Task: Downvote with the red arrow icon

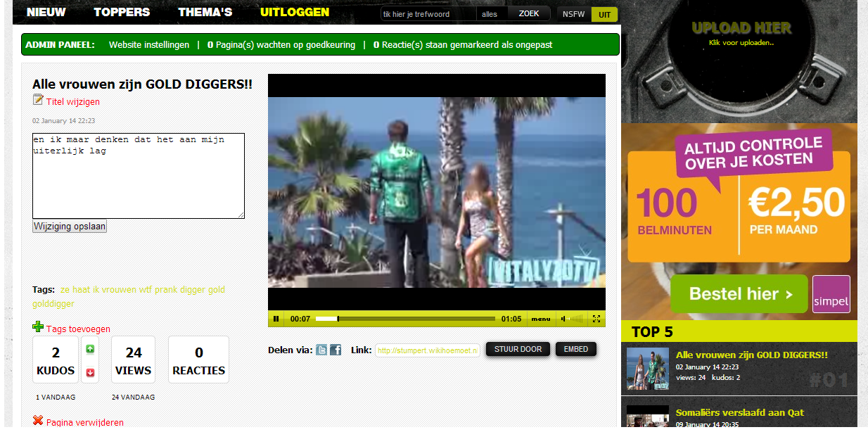Action: [x=90, y=372]
